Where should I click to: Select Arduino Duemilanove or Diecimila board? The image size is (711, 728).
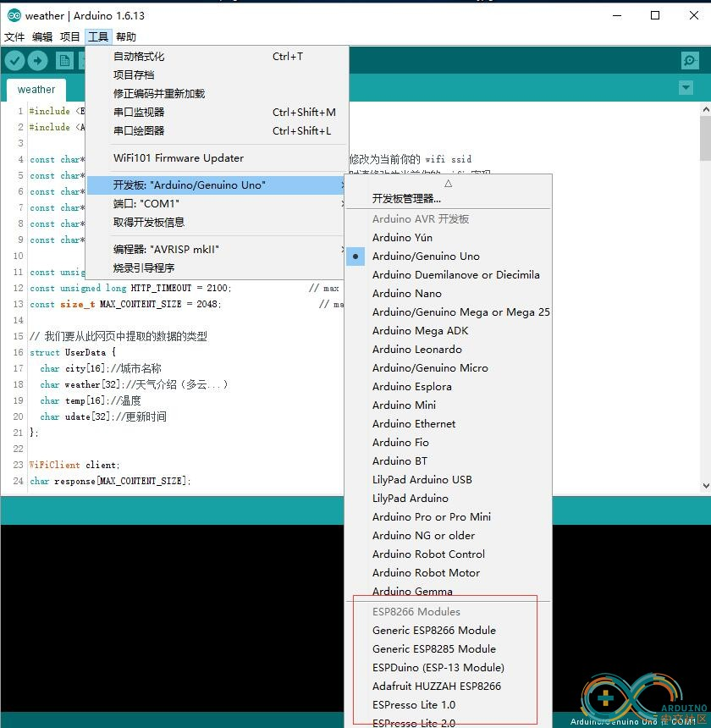click(449, 275)
